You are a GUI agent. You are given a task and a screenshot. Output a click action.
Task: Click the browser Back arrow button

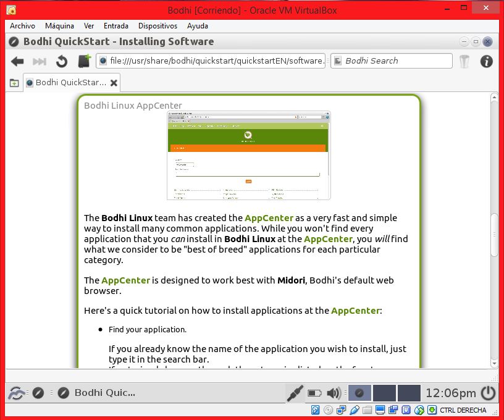pos(17,61)
